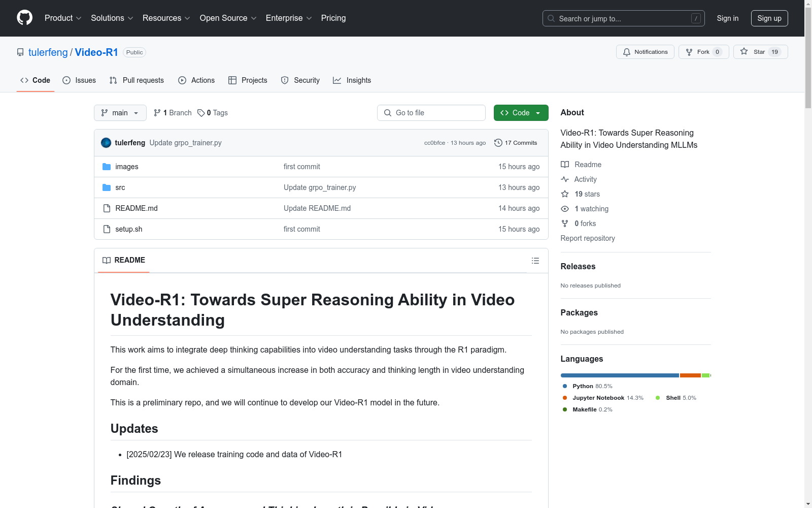Click the fork icon in Fork button
Viewport: 812px width, 508px height.
click(689, 52)
